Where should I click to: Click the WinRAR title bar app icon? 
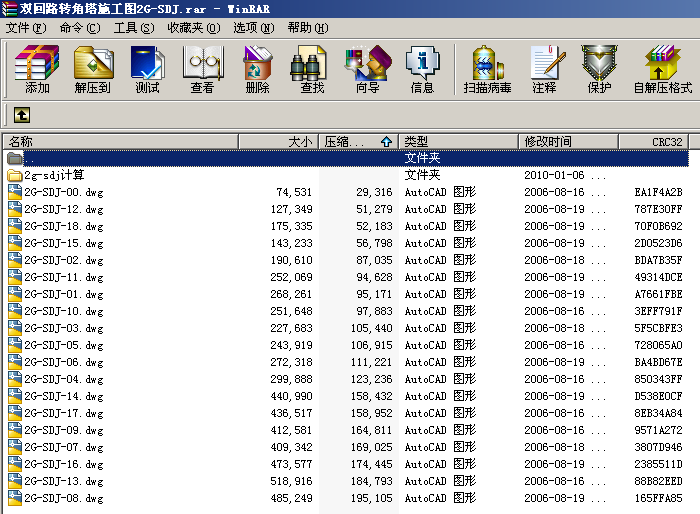(x=9, y=8)
